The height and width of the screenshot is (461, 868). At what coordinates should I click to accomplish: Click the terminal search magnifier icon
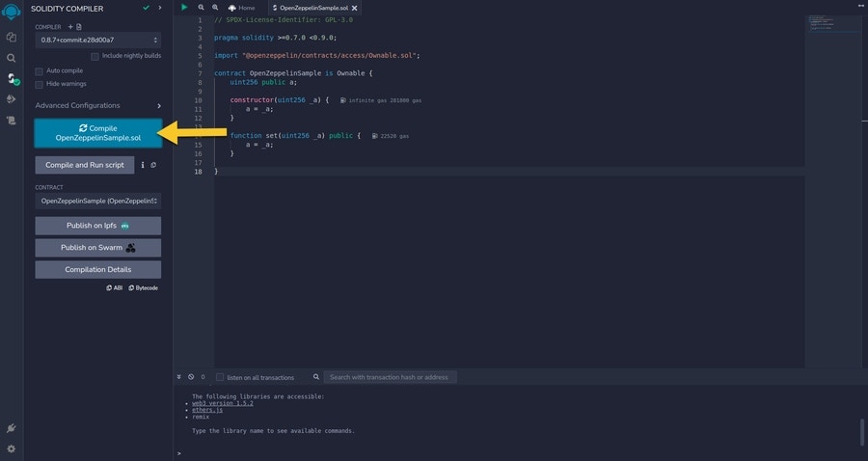[316, 377]
